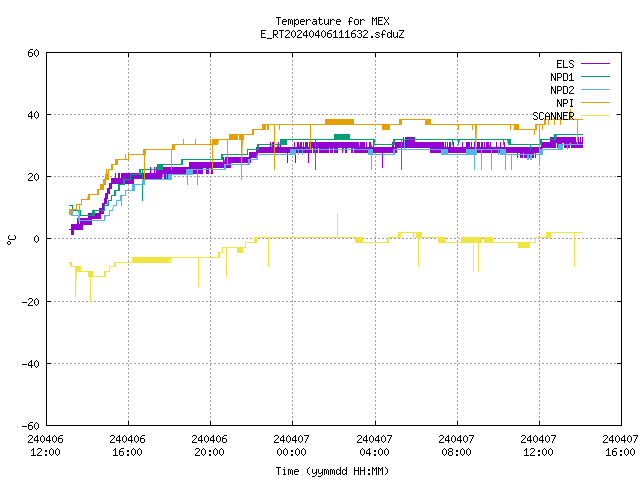Click the 240407 date above 08:00

coord(456,439)
